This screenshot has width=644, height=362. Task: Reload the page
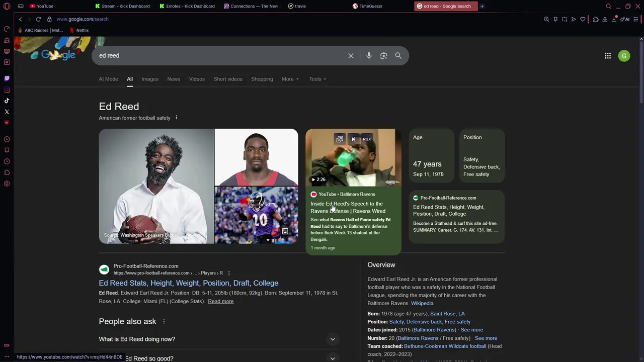coord(38,19)
